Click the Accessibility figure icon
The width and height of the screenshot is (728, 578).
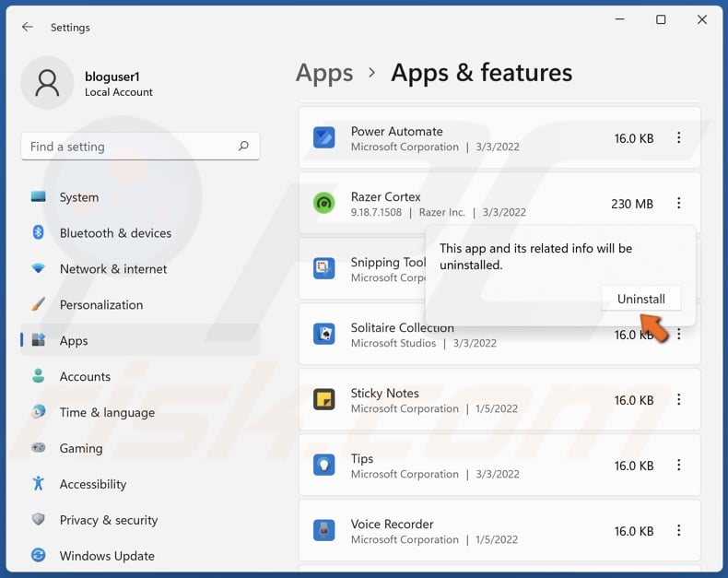pyautogui.click(x=38, y=483)
